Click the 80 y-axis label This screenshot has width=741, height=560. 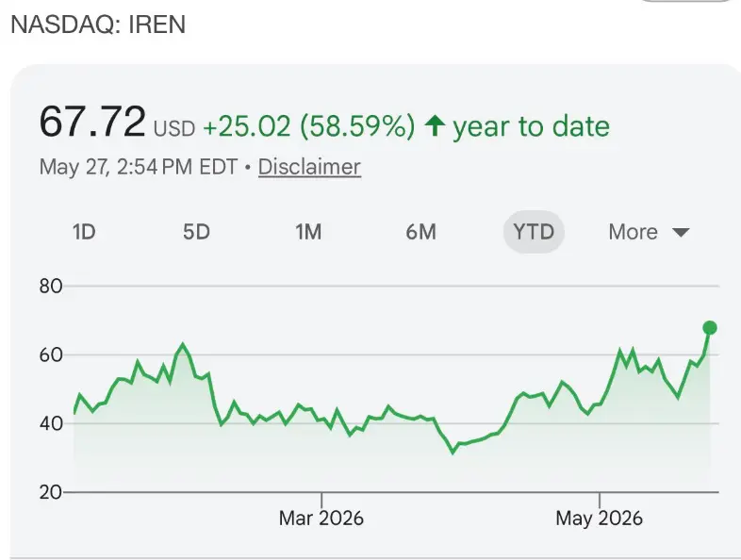click(x=51, y=287)
